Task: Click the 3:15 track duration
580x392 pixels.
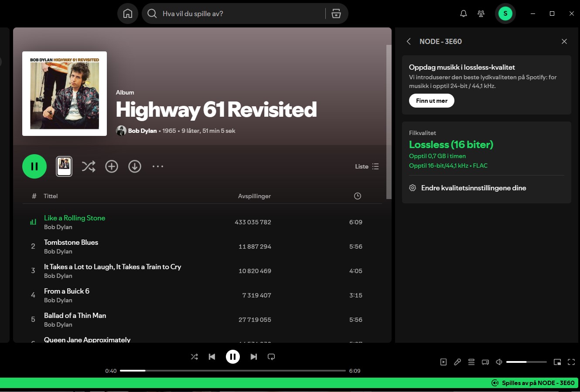Action: tap(356, 295)
